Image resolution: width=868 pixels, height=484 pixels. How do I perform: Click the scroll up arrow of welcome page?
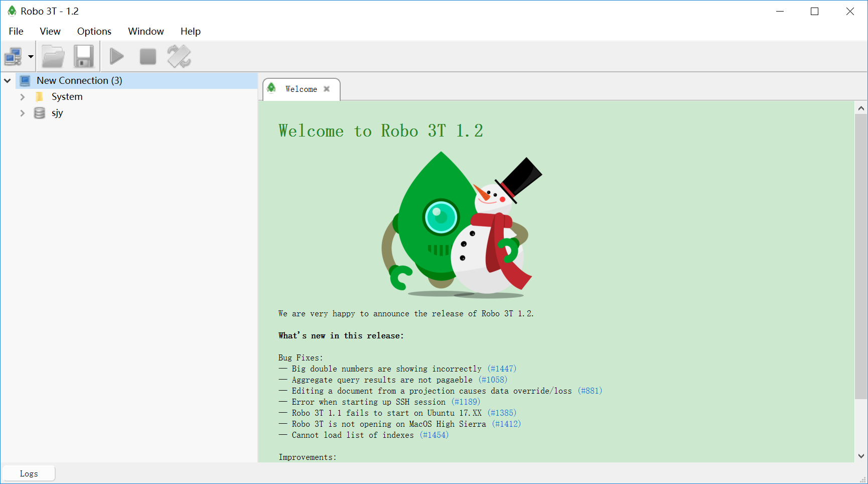coord(861,108)
